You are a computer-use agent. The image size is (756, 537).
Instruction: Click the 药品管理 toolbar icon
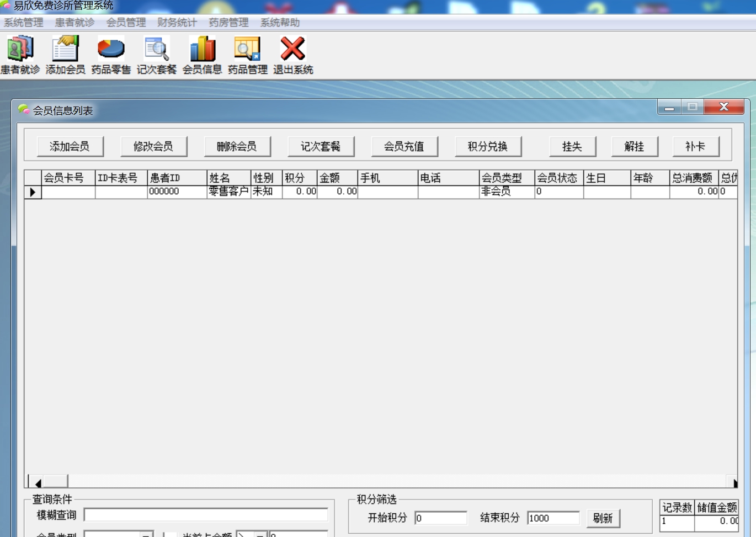pos(247,49)
